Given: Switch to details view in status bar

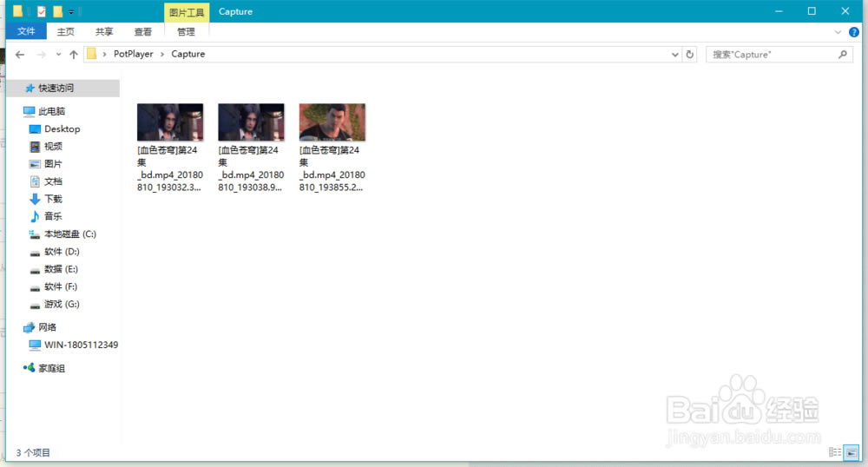Looking at the screenshot, I should (835, 452).
